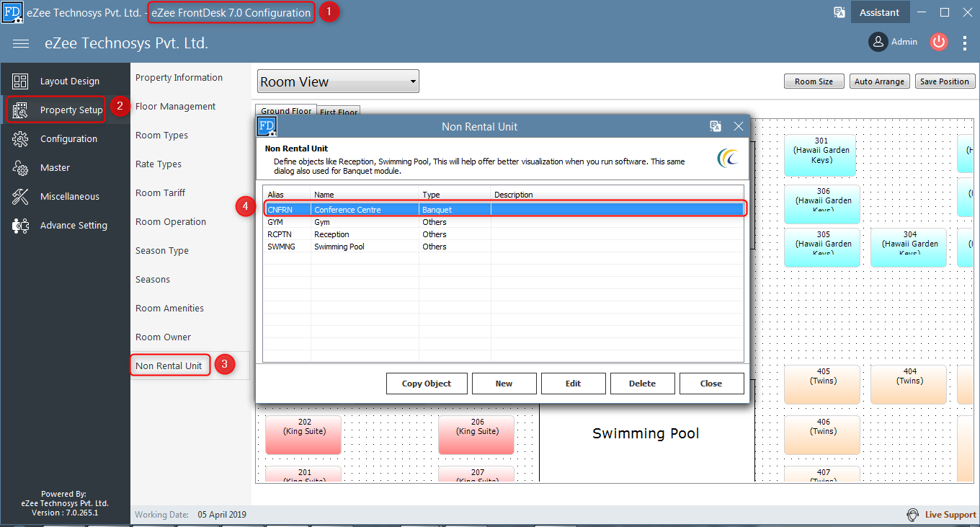Viewport: 980px width, 527px height.
Task: Click the Description column header
Action: click(x=618, y=195)
